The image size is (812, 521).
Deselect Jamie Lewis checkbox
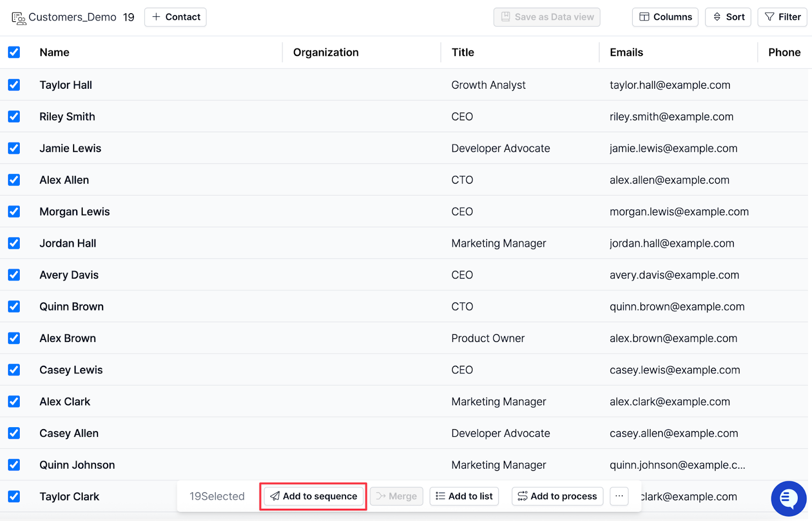tap(14, 148)
